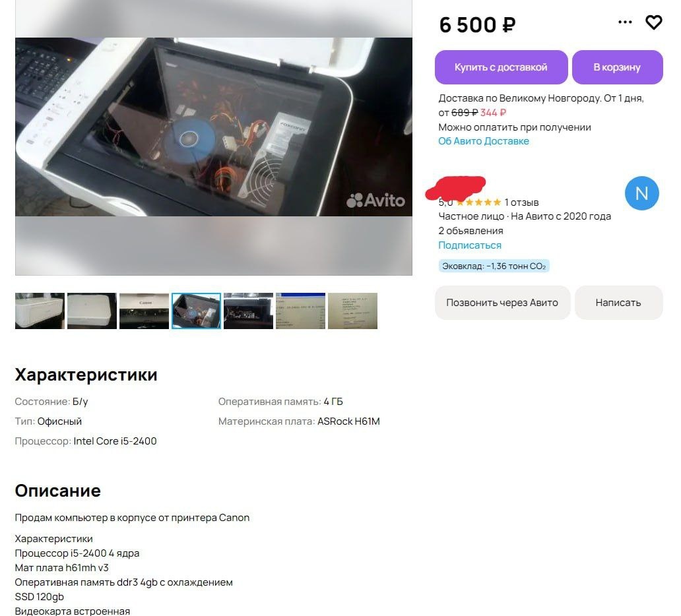Image resolution: width=681 pixels, height=616 pixels.
Task: Click the seller avatar with letter N
Action: click(x=641, y=193)
